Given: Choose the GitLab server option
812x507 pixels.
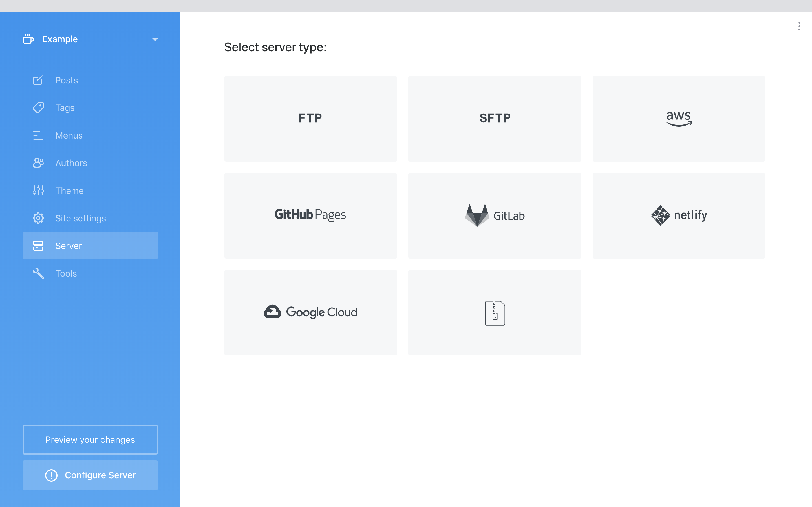Looking at the screenshot, I should pyautogui.click(x=495, y=215).
